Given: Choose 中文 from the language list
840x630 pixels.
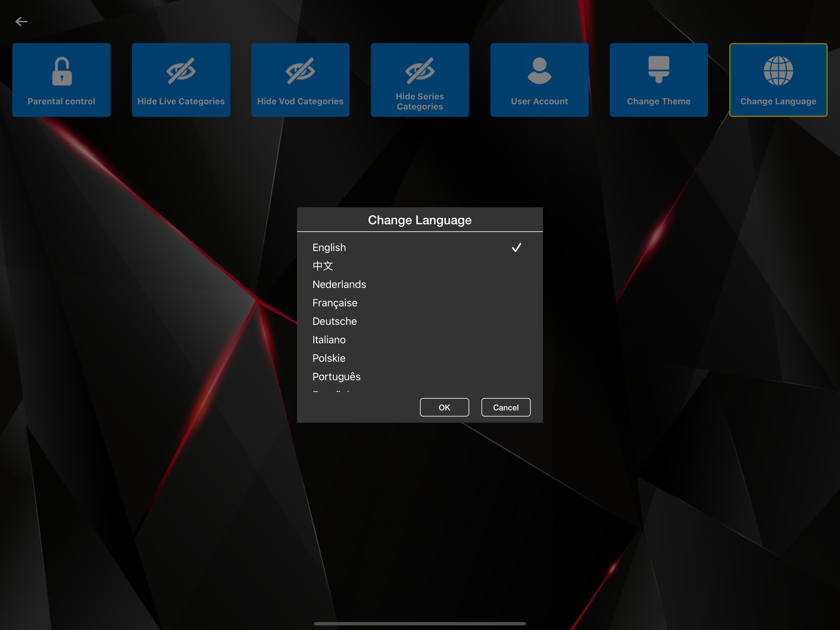Looking at the screenshot, I should [323, 266].
